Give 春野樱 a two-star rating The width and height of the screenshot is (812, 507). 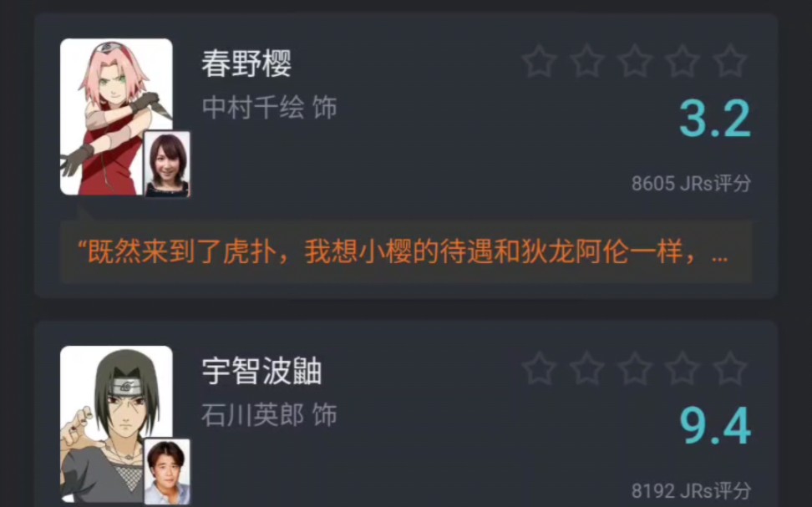coord(586,61)
